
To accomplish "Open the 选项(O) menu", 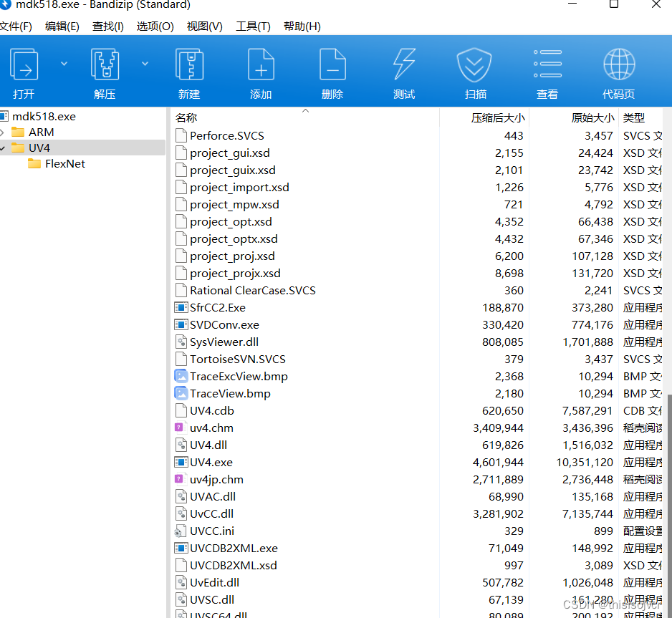I will (155, 26).
